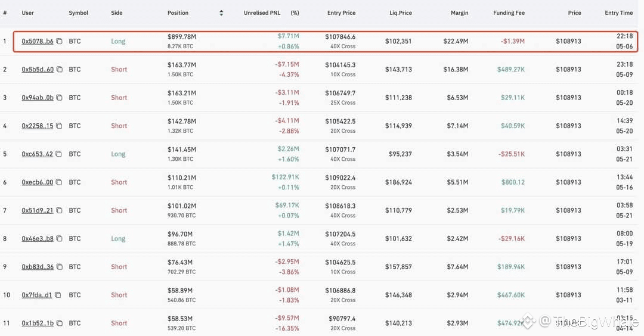Copy address 0x2258..15 via copy icon
This screenshot has height=336, width=644.
59,126
